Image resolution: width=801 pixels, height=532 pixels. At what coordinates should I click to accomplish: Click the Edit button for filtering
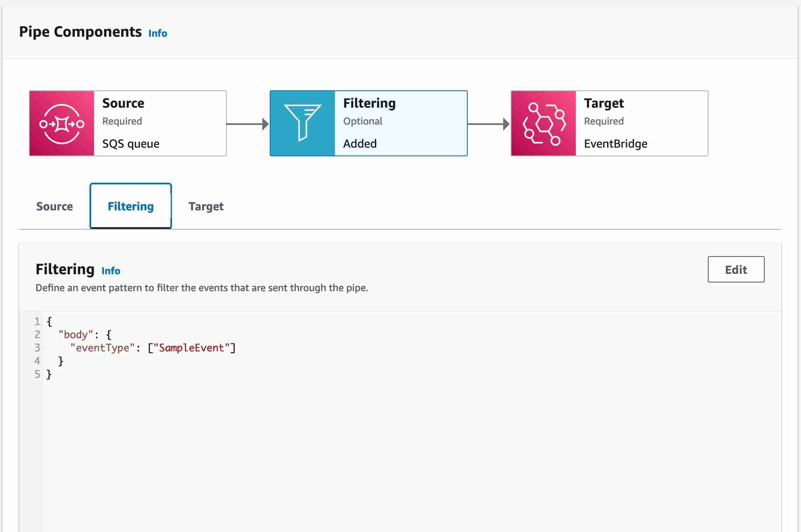736,269
